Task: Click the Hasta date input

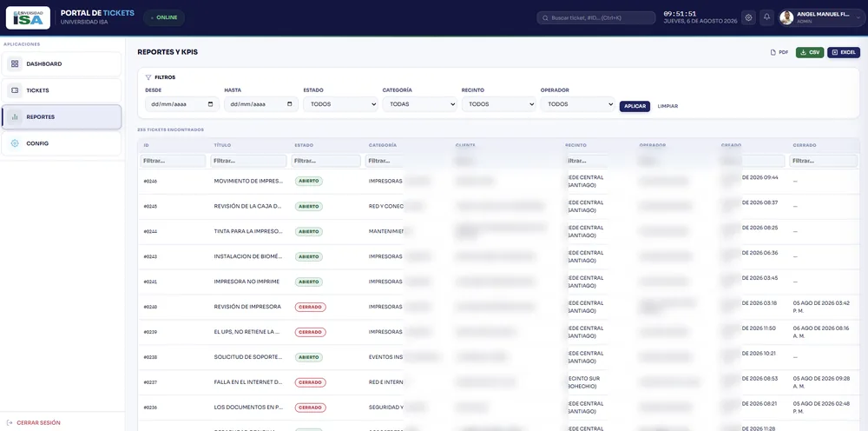Action: (x=261, y=104)
